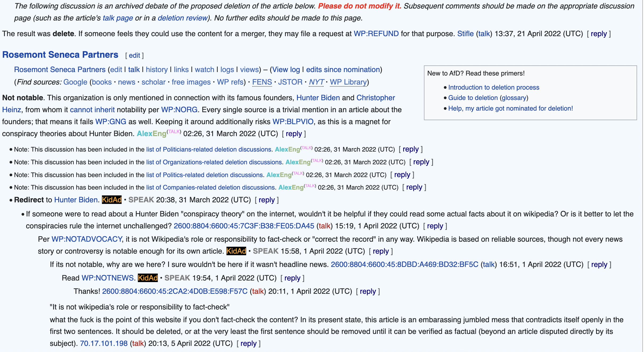Viewport: 644px width, 352px height.
Task: Reply to the Organizations-related discussion note
Action: click(x=421, y=162)
